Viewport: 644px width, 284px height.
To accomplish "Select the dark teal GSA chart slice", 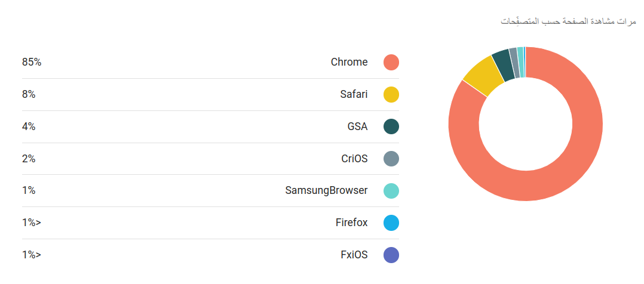I will [x=503, y=65].
